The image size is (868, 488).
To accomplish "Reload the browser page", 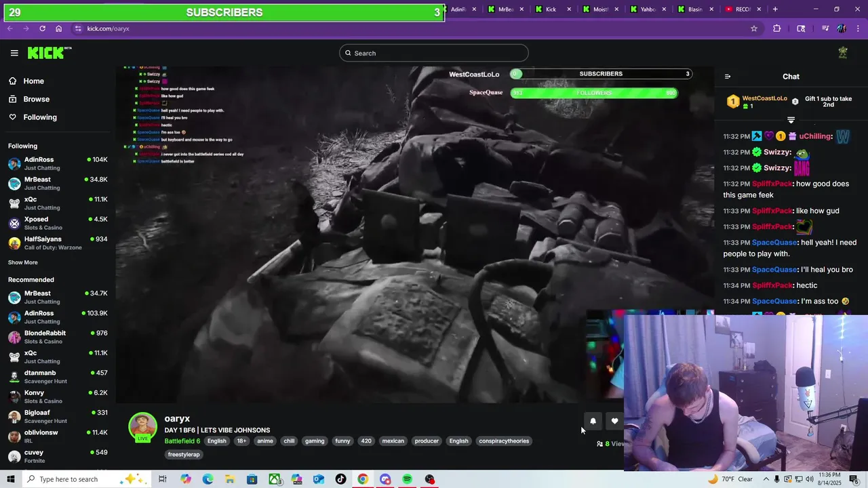I will 42,28.
